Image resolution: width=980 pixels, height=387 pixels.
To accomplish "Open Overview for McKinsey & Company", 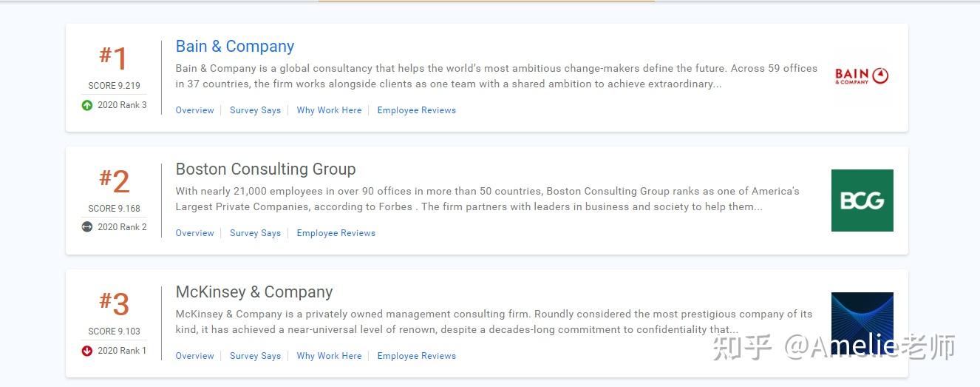I will pos(195,356).
